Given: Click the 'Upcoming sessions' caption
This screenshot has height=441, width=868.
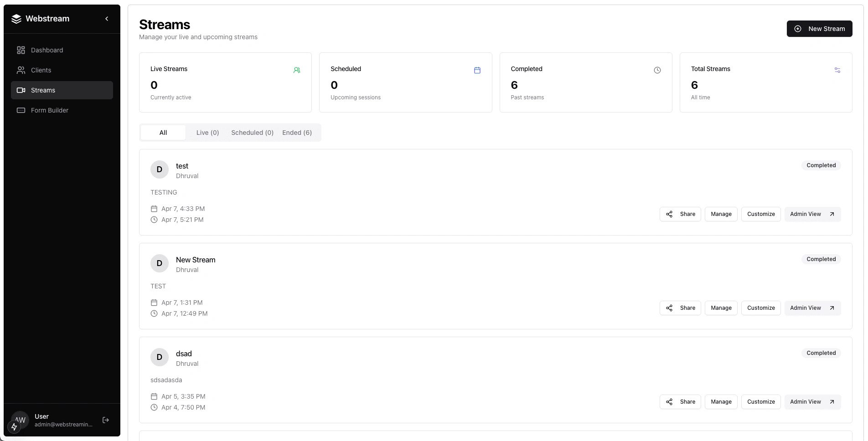Looking at the screenshot, I should pos(356,97).
